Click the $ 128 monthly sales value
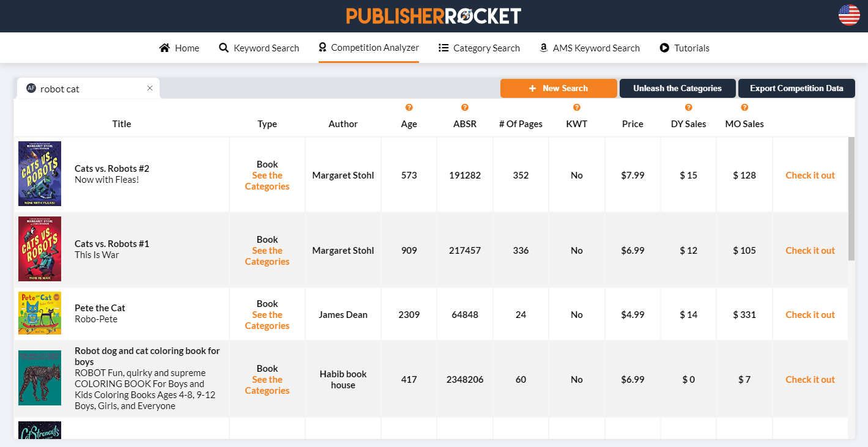The width and height of the screenshot is (868, 447). pyautogui.click(x=744, y=175)
